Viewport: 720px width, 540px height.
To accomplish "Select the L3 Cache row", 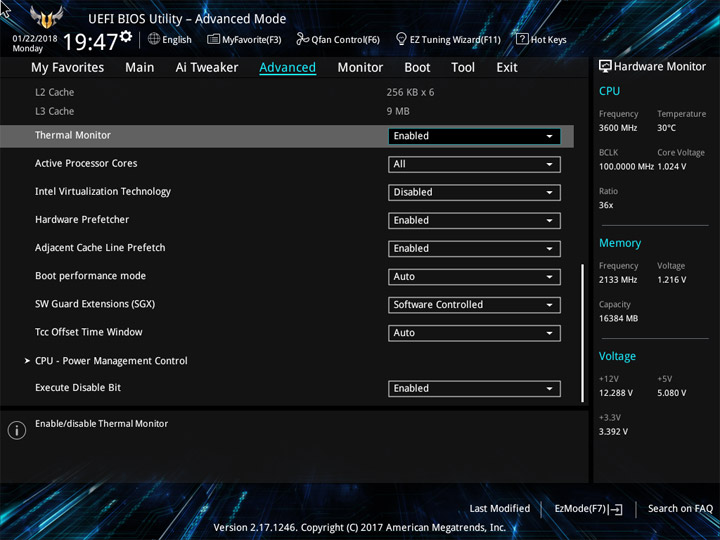I will (x=287, y=111).
